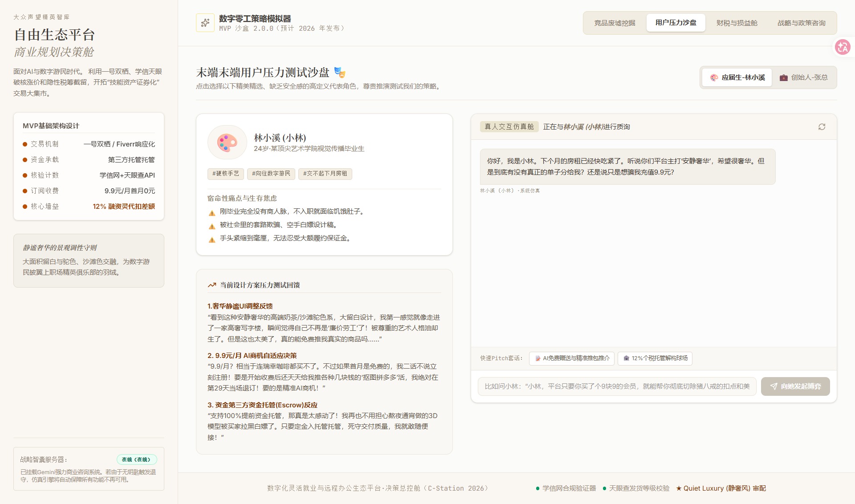Image resolution: width=855 pixels, height=504 pixels.
Task: Click the MVP基础架构设计 panel heading
Action: (x=51, y=126)
